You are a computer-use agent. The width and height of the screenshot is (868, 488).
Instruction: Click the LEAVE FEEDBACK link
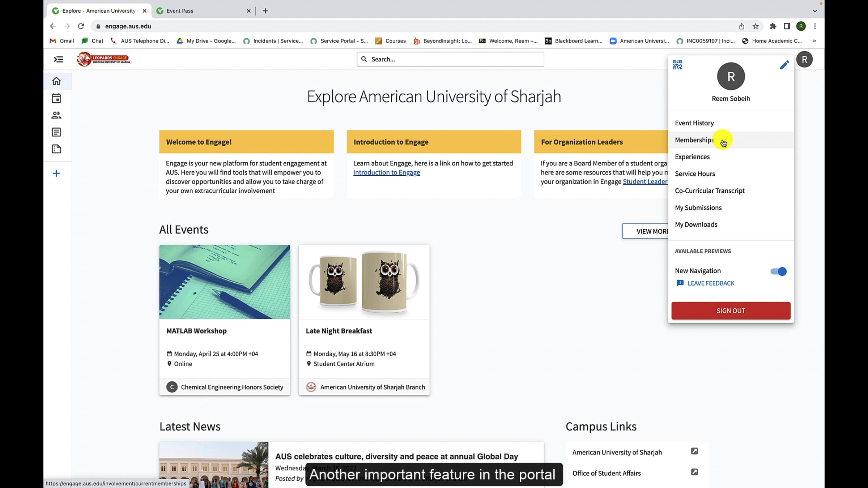[x=706, y=283]
